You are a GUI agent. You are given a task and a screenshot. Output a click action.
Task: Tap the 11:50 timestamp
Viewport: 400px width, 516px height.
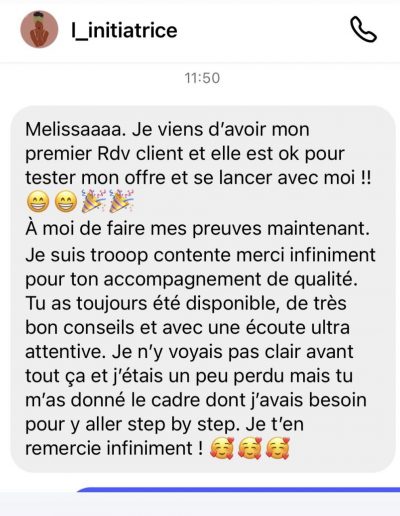pyautogui.click(x=202, y=78)
